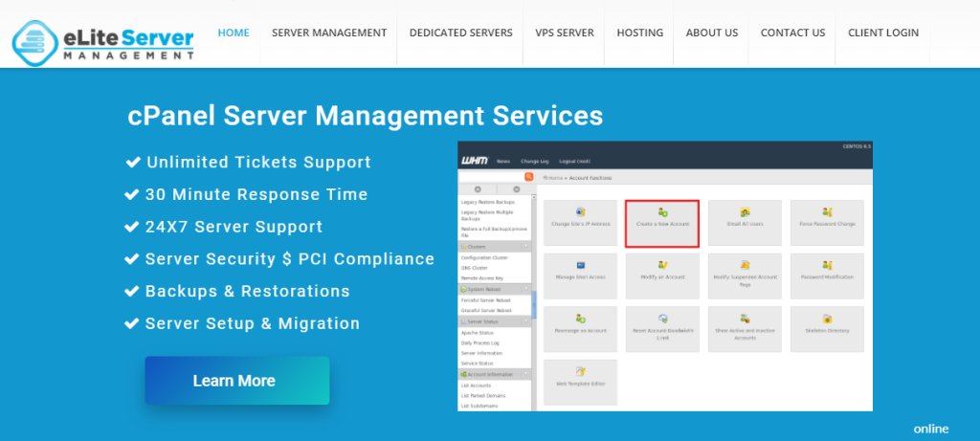Screen dimensions: 980x441
Task: Select List Subdomains in sidebar
Action: coord(479,406)
